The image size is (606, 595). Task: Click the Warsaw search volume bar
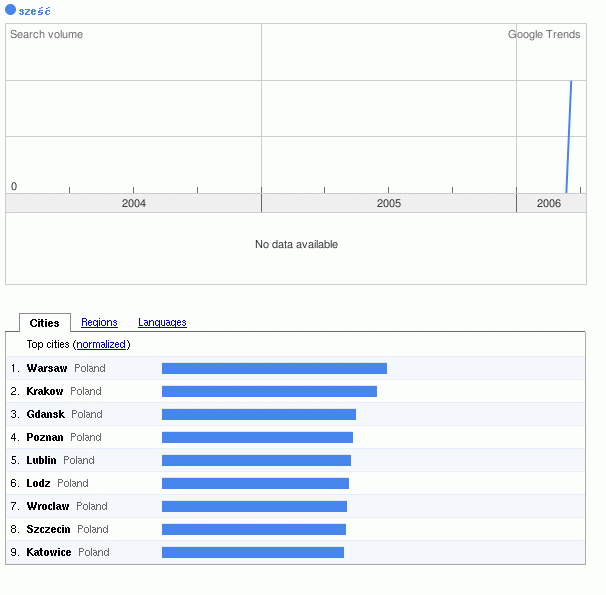274,369
